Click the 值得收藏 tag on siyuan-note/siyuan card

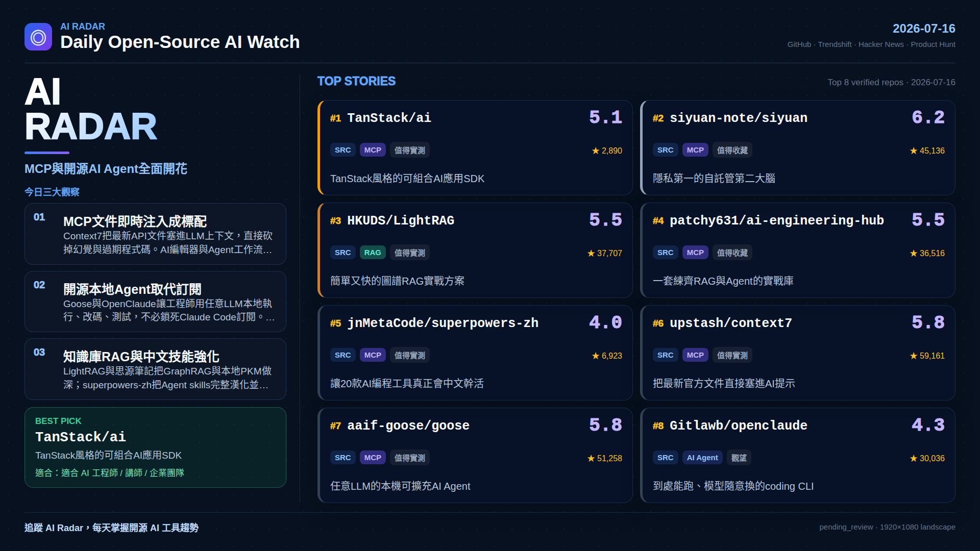pos(732,150)
